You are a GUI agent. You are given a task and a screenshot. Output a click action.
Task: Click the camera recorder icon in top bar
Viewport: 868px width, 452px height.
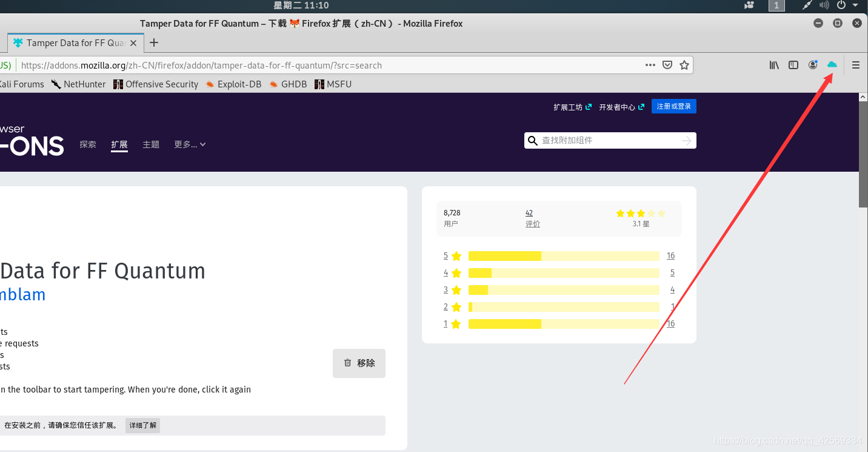point(749,5)
